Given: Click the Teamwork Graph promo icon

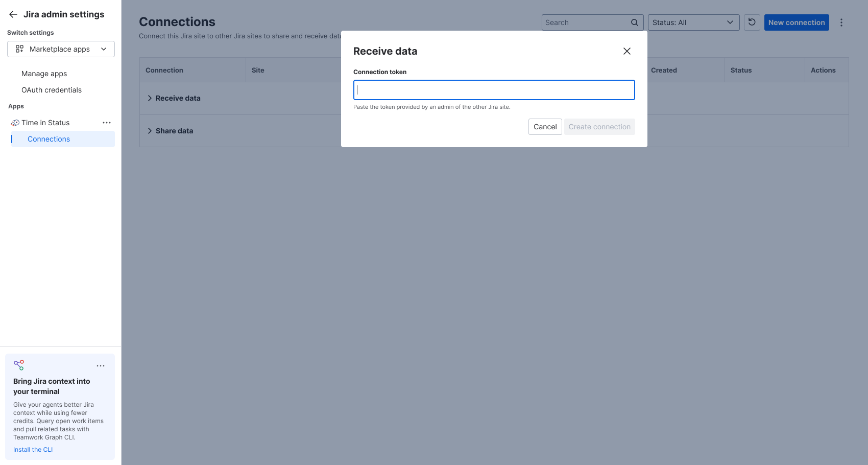Looking at the screenshot, I should 19,365.
